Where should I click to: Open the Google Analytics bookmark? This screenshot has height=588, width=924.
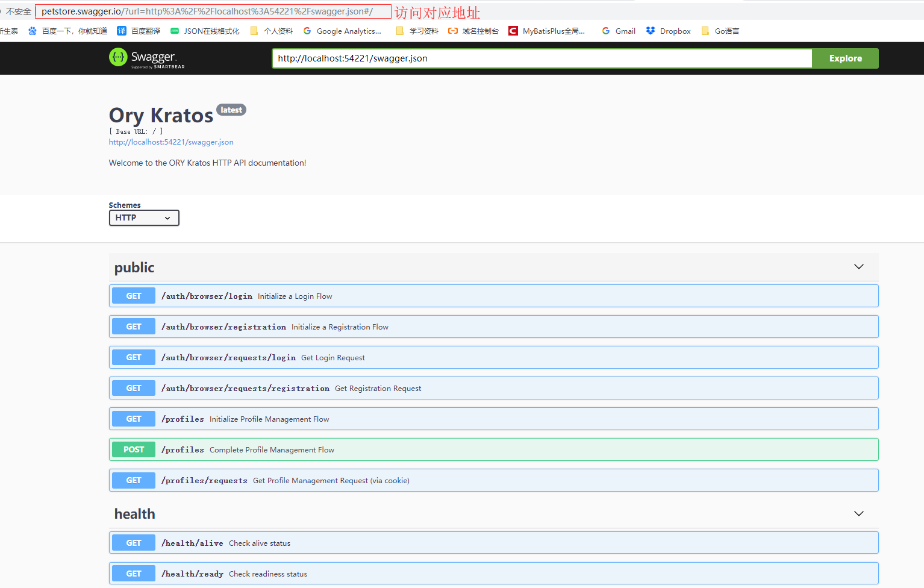[342, 31]
